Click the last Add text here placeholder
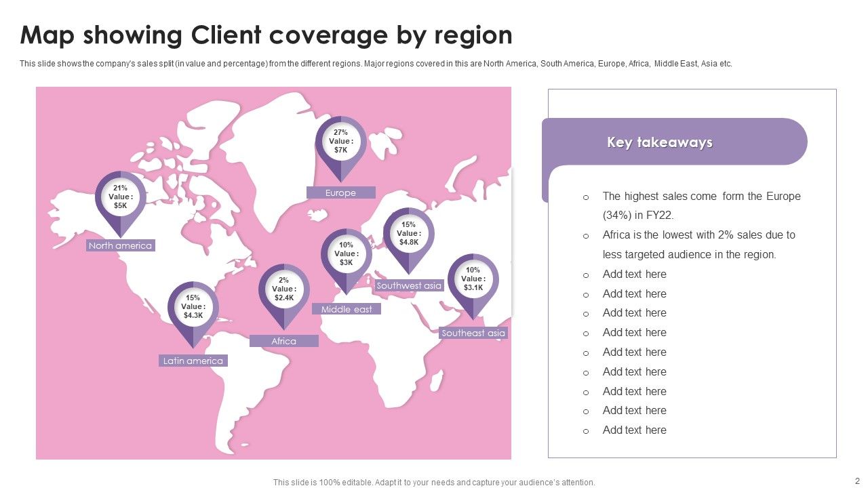The width and height of the screenshot is (868, 488). (635, 430)
